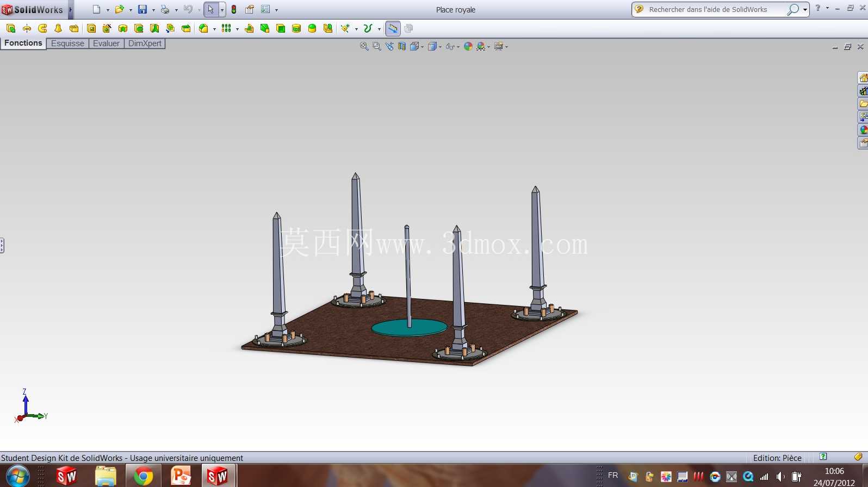Expand the SolidWorks menu flyout arrow
This screenshot has width=868, height=487.
point(71,10)
